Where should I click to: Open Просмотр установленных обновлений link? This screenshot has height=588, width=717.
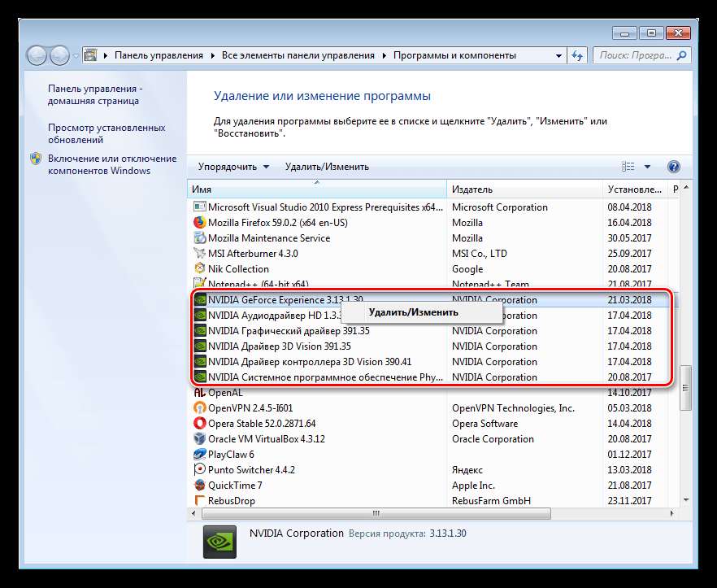pos(106,133)
